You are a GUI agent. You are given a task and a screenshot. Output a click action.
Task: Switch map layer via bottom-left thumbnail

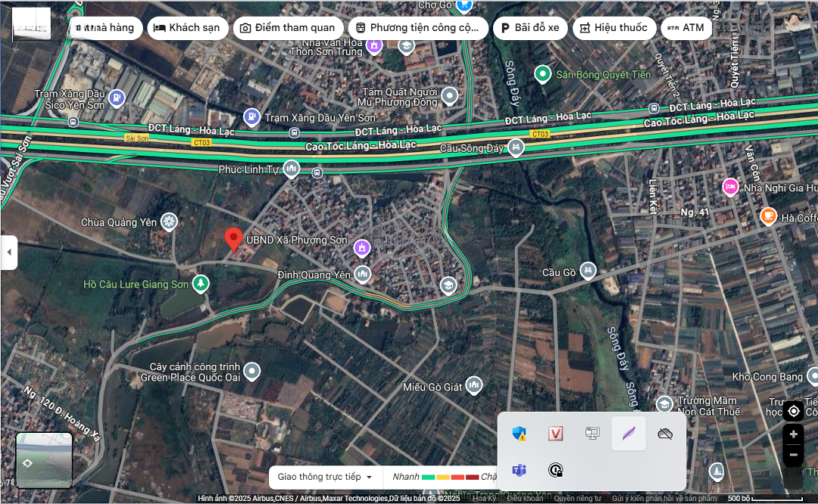click(x=44, y=460)
